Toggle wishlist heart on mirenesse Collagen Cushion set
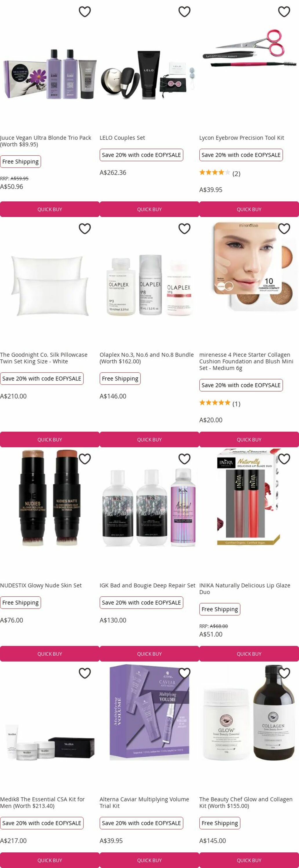Image resolution: width=299 pixels, height=868 pixels. point(284,229)
